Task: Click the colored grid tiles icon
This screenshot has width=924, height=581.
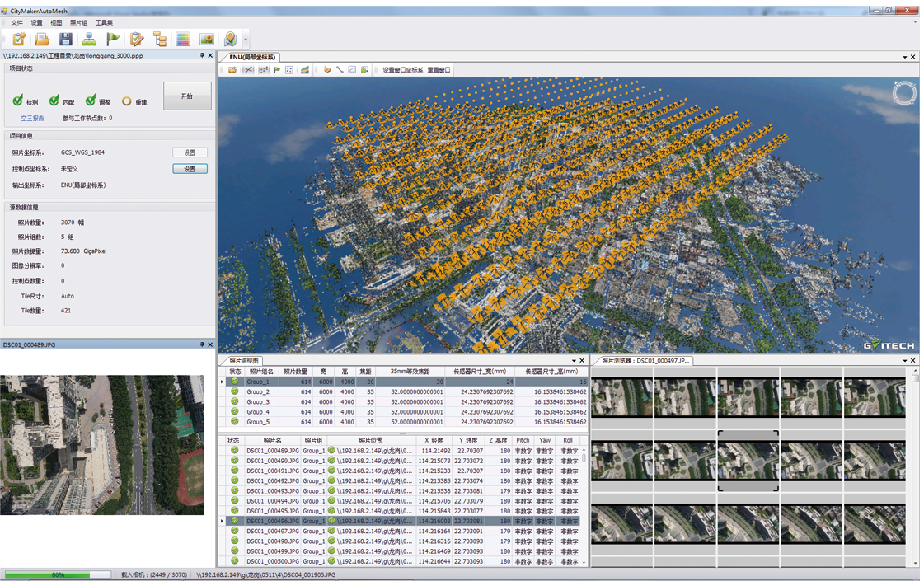Action: coord(183,39)
